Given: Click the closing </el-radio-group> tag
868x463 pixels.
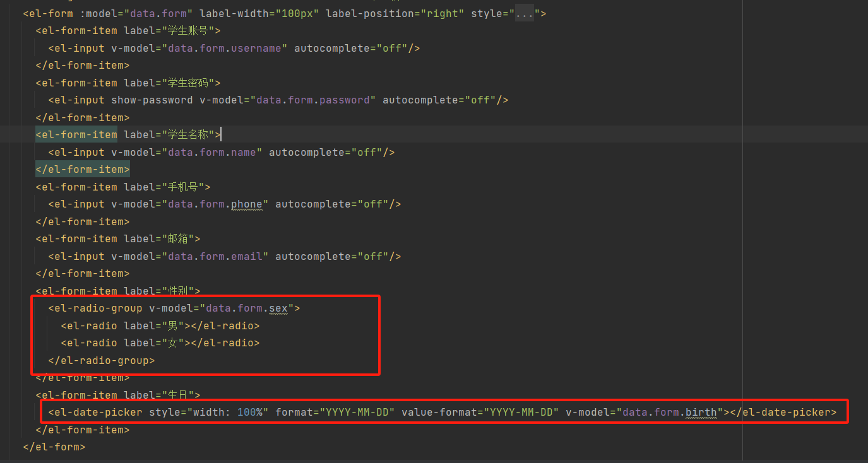Looking at the screenshot, I should 102,360.
